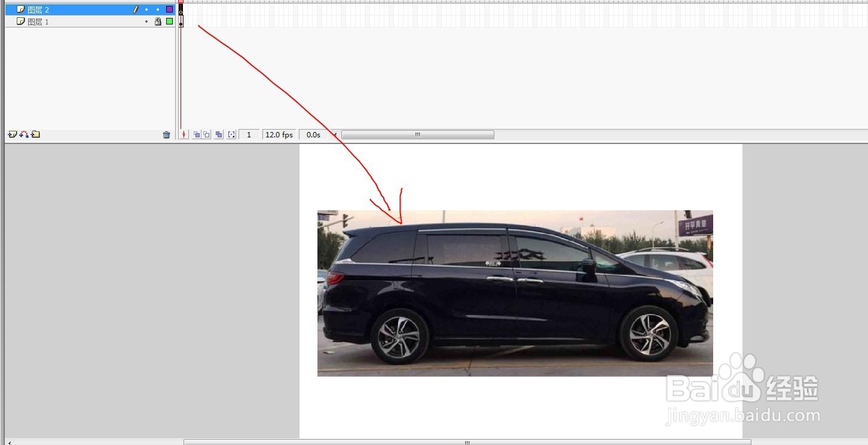Click the timeline scrollbar left arrow
This screenshot has width=868, height=445.
(x=335, y=135)
